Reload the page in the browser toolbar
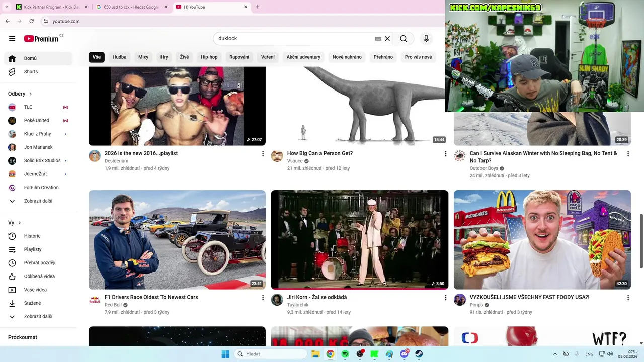Image resolution: width=644 pixels, height=362 pixels. pyautogui.click(x=32, y=21)
